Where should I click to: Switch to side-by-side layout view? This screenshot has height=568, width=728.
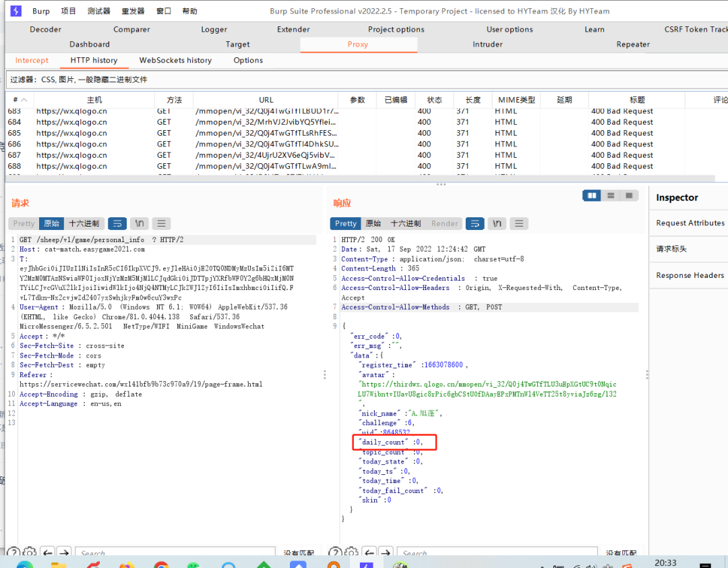(592, 196)
